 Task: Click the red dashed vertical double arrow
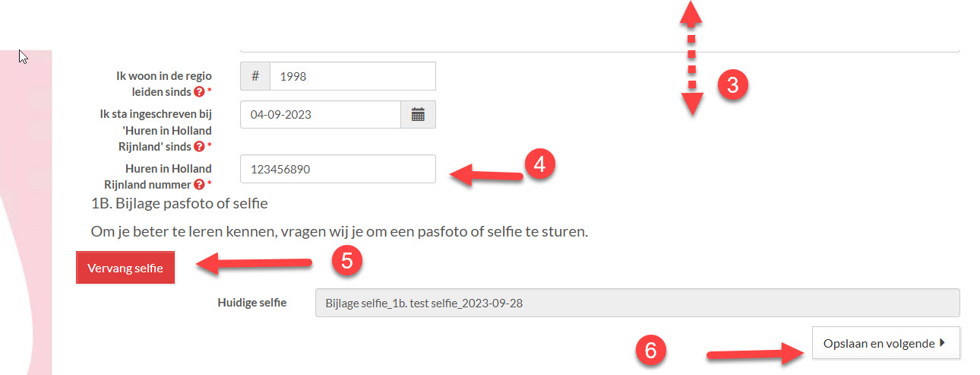(x=691, y=58)
